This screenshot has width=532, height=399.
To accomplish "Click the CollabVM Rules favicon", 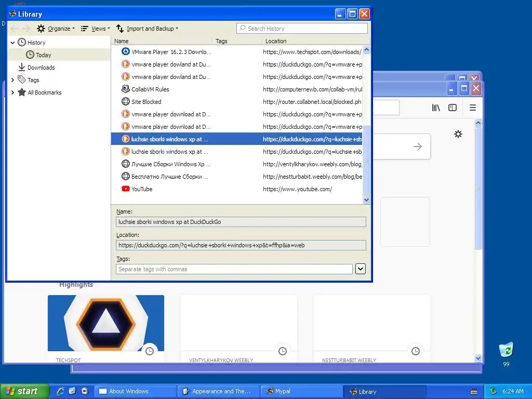I will pyautogui.click(x=126, y=89).
